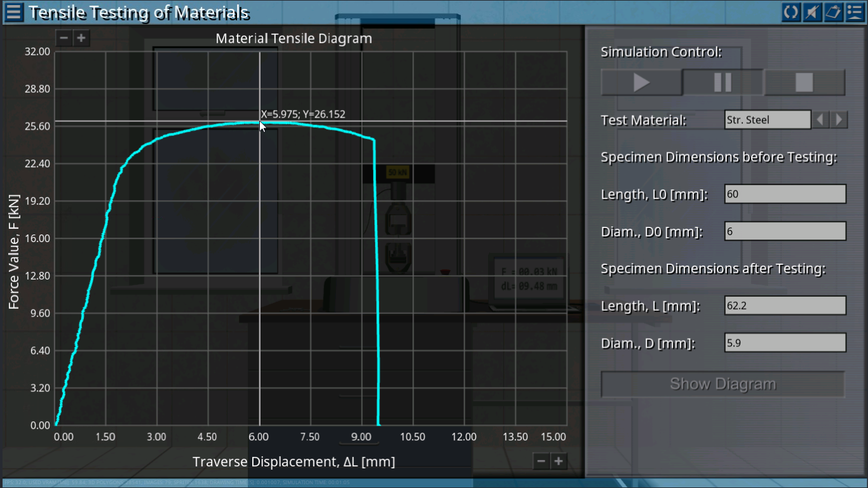This screenshot has height=488, width=868.
Task: Zoom out on the displacement axis scale
Action: (541, 461)
